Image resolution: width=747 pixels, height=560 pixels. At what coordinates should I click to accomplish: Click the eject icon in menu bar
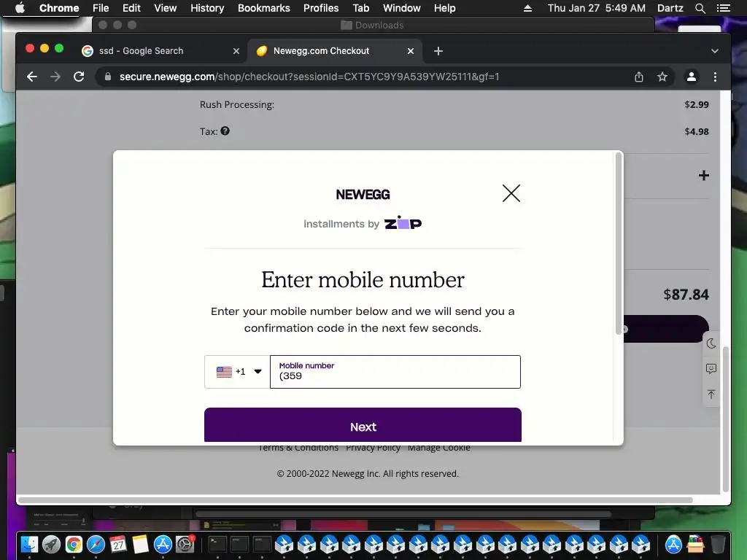(x=527, y=8)
